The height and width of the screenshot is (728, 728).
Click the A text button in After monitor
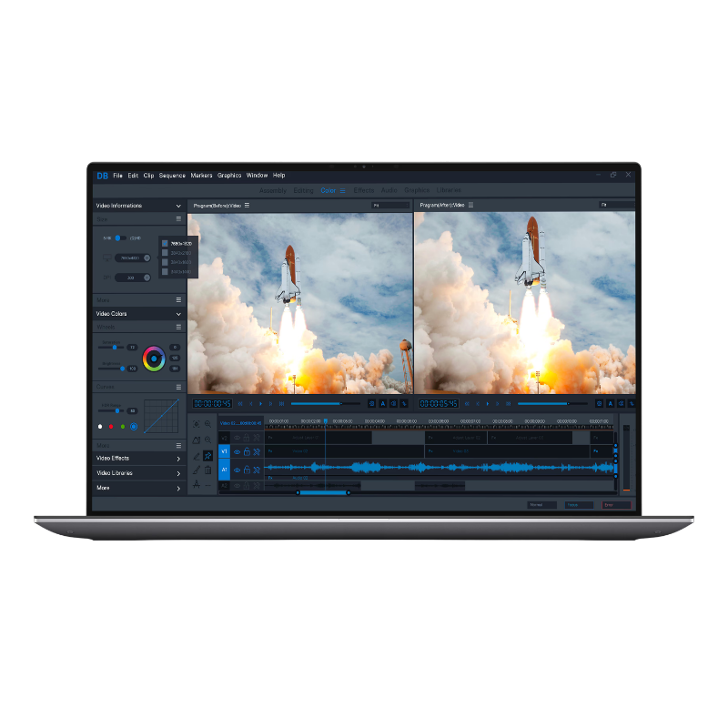pos(611,403)
